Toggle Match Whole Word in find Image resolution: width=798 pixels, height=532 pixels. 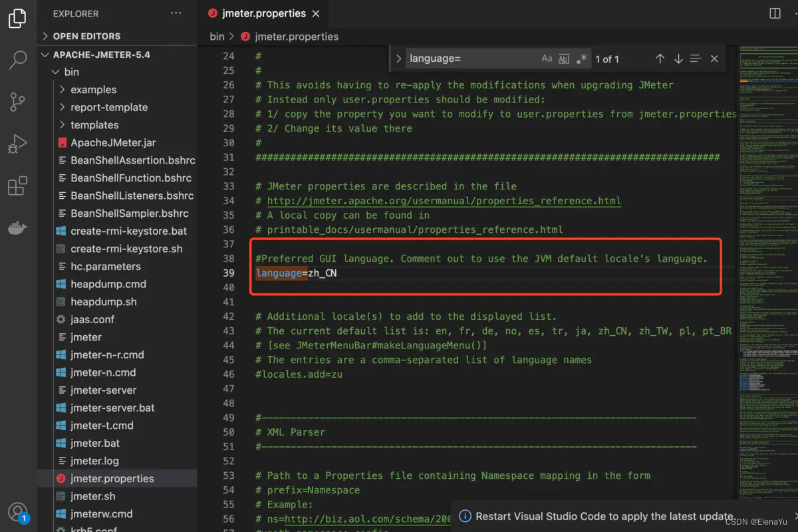pyautogui.click(x=564, y=59)
